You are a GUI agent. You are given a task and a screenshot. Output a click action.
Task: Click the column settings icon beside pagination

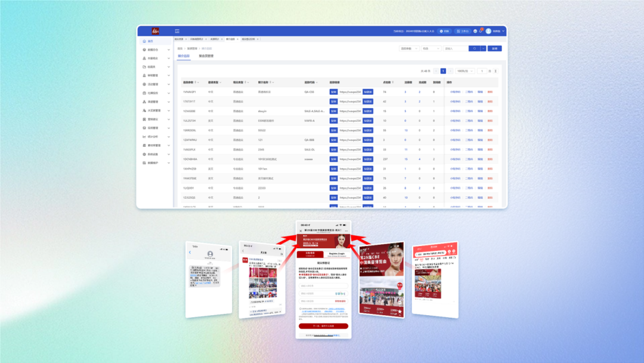point(496,70)
